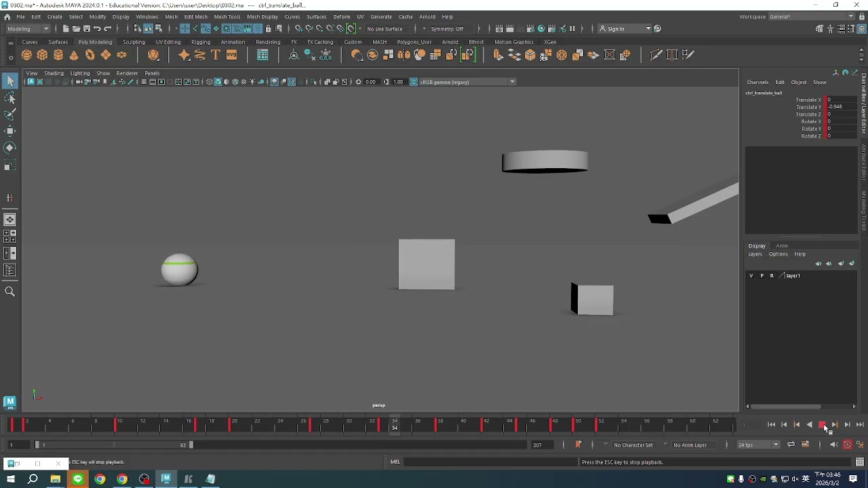This screenshot has width=868, height=488.
Task: Stop playback using the red stop button
Action: click(x=822, y=425)
